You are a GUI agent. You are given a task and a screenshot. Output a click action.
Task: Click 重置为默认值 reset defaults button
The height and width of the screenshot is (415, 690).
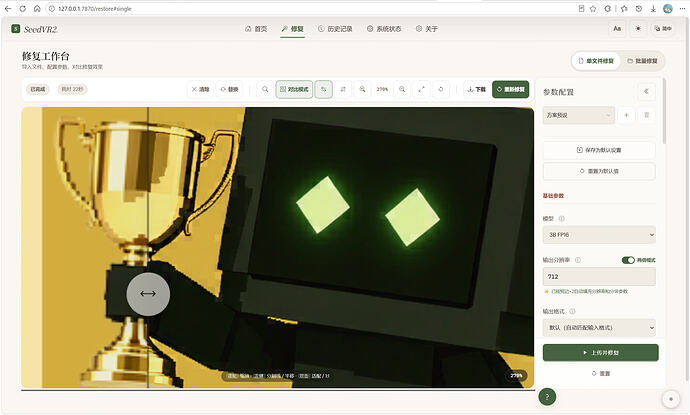pyautogui.click(x=599, y=171)
